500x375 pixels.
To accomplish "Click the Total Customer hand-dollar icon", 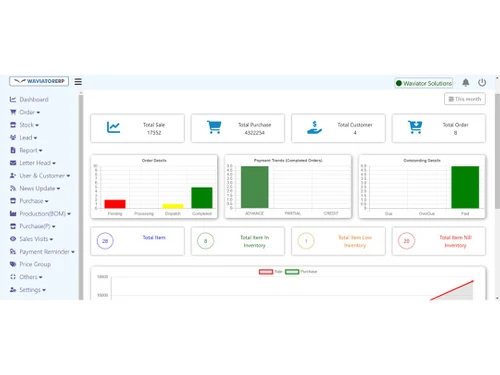I will pos(314,128).
